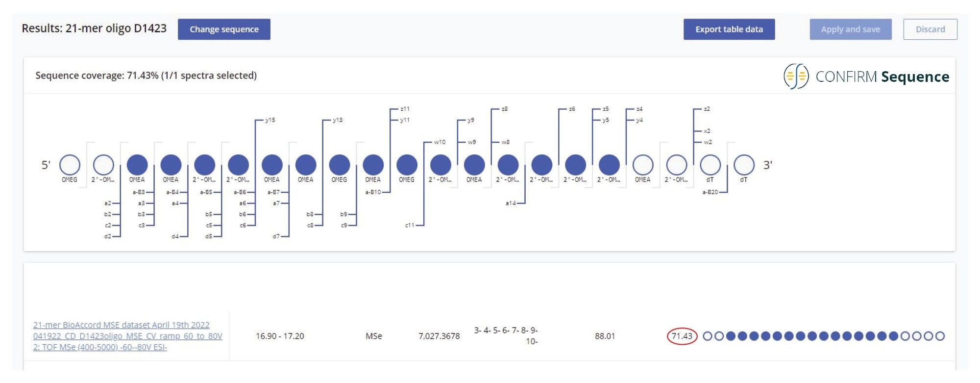Export table data

point(729,29)
